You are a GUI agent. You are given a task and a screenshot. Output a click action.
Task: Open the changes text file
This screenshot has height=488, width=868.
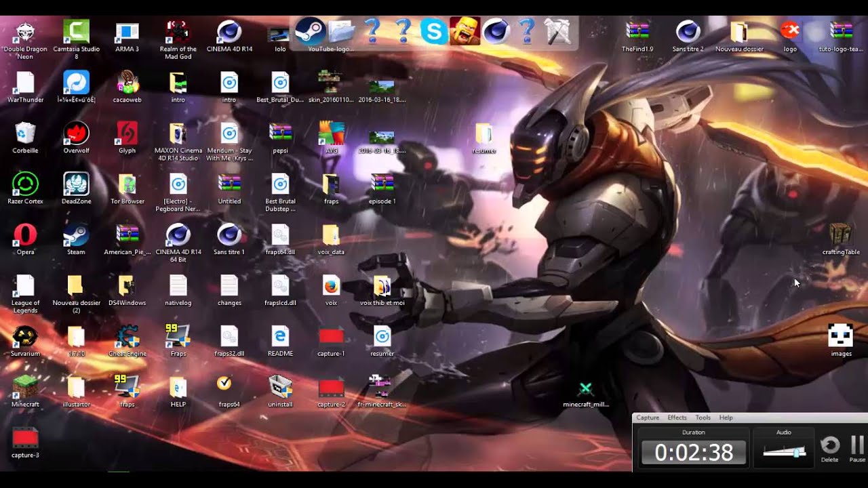click(229, 286)
